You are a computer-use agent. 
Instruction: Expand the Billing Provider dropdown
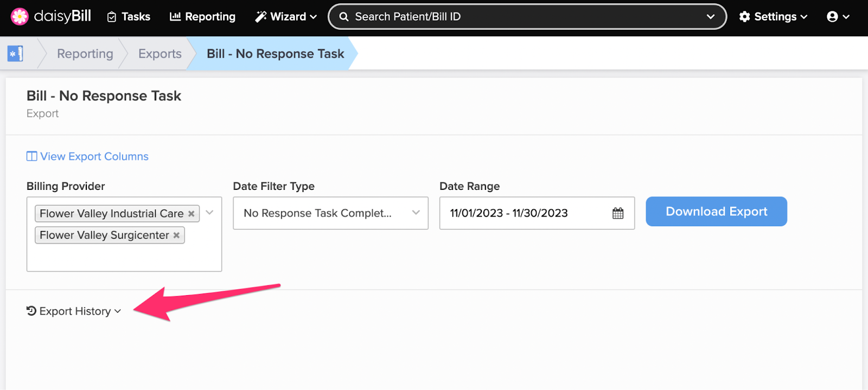pyautogui.click(x=210, y=213)
